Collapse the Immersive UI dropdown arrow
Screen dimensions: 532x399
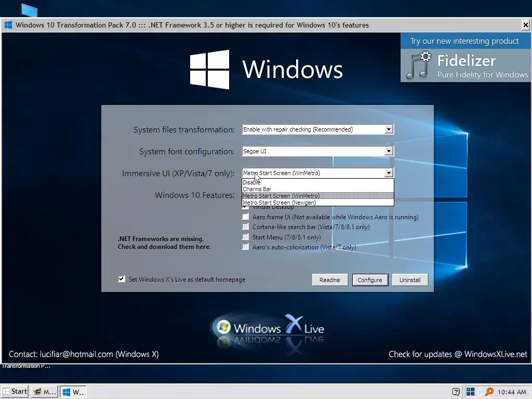coord(389,172)
